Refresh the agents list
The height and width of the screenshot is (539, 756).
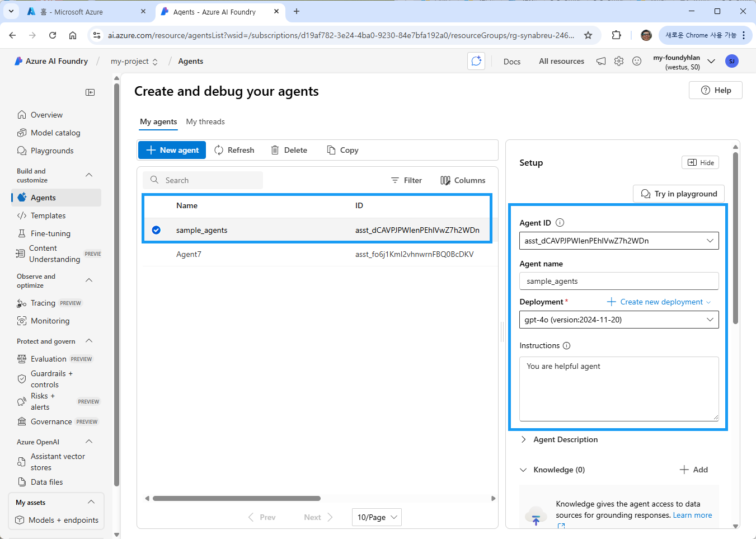(x=234, y=150)
